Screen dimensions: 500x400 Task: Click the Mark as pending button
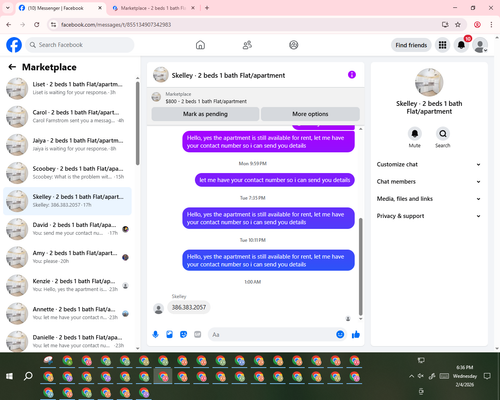coord(205,114)
